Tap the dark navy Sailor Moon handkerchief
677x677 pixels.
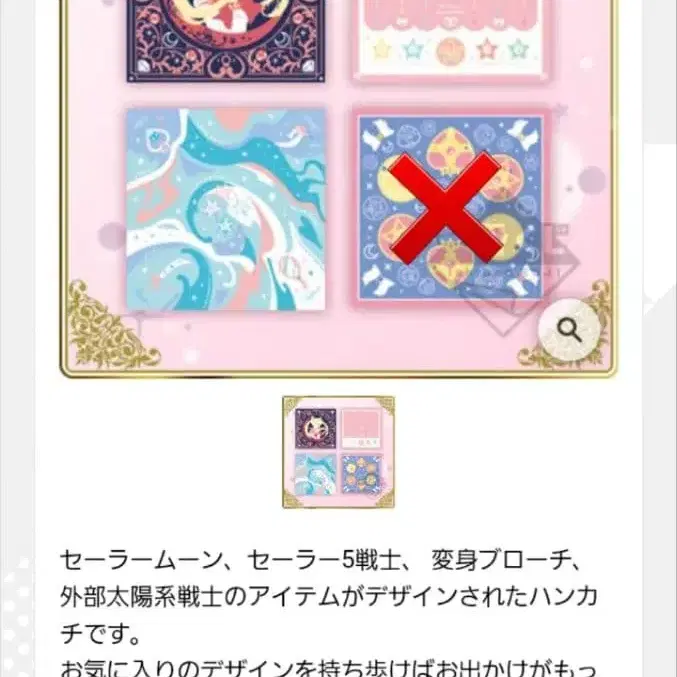pos(226,41)
